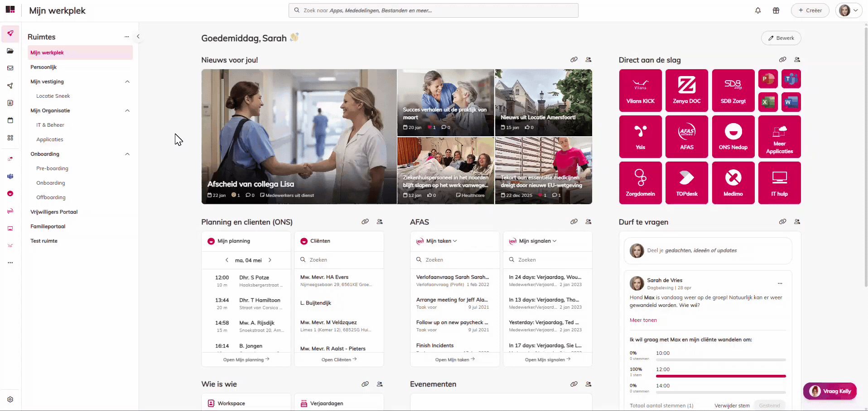Collapse the Mijn vestiging section
The height and width of the screenshot is (411, 868).
pos(127,81)
